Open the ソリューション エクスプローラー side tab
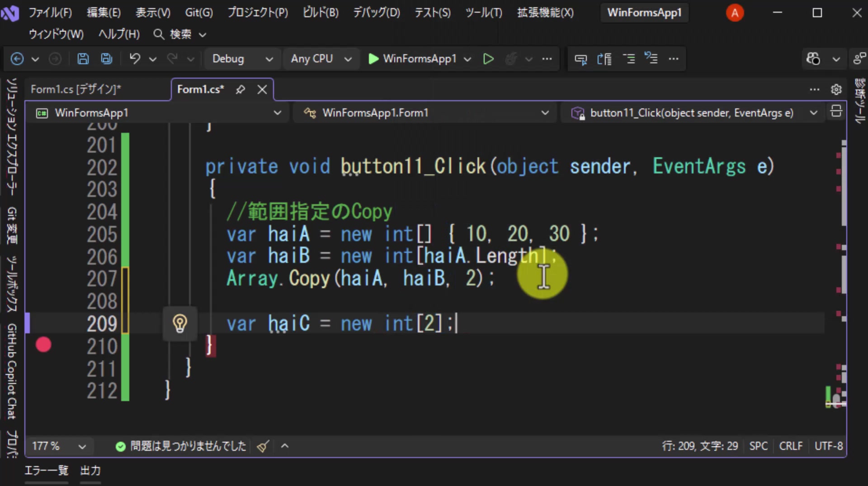The height and width of the screenshot is (486, 868). [x=12, y=137]
